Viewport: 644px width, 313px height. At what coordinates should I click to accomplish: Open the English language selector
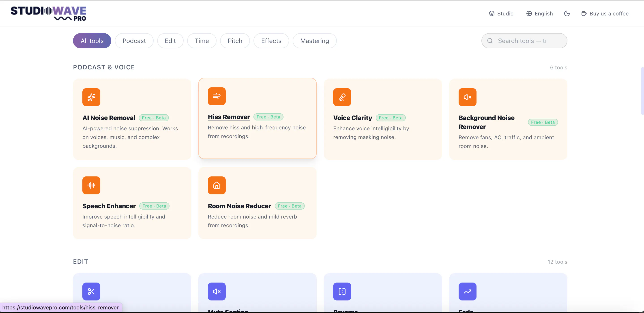[x=539, y=13]
